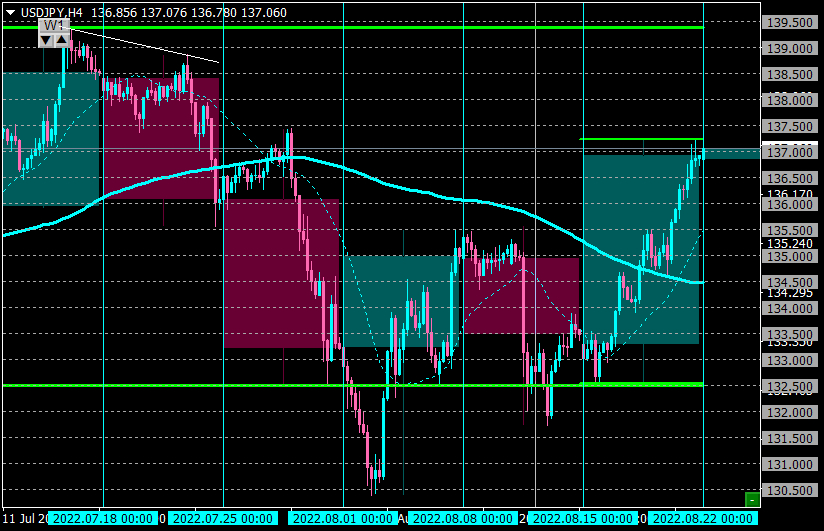This screenshot has height=531, width=824.
Task: Click the 2022.08.01 00:00 date label
Action: click(343, 519)
